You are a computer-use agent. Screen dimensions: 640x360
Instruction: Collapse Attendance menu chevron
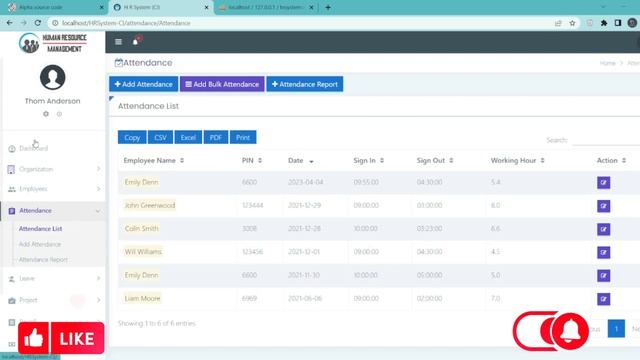98,211
